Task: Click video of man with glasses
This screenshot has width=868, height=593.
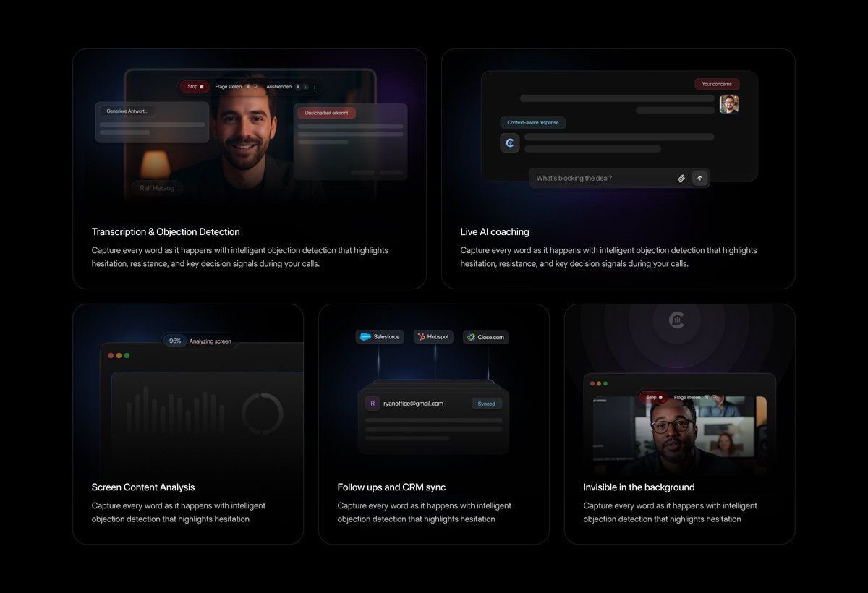Action: (x=679, y=435)
